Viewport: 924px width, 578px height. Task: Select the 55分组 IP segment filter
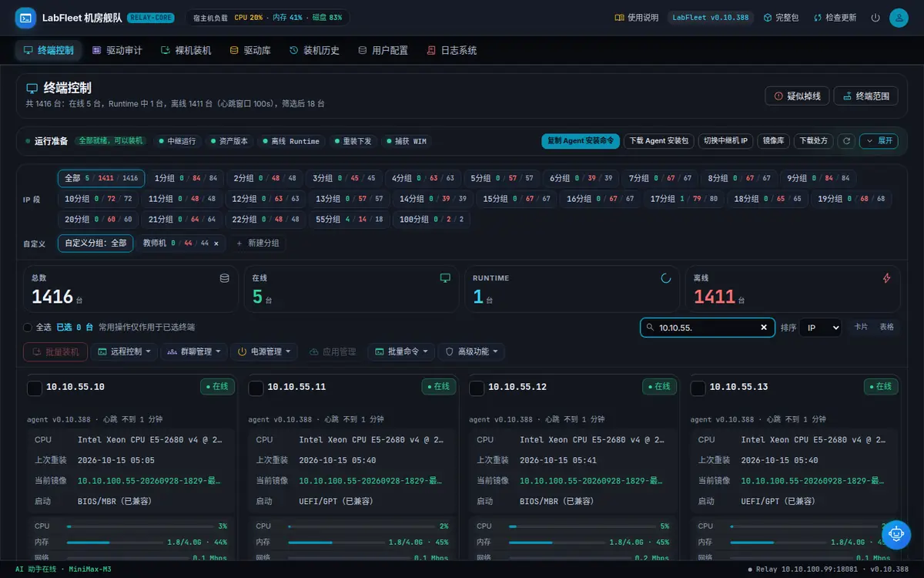point(348,219)
